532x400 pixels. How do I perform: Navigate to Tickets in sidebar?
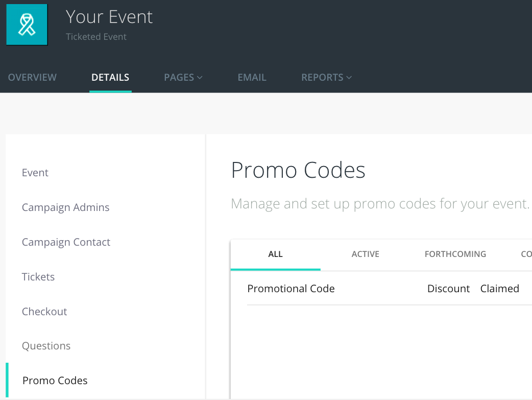38,277
